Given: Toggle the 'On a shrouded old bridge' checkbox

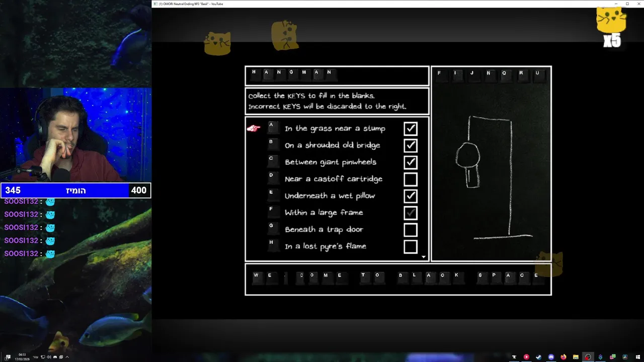Looking at the screenshot, I should [411, 145].
